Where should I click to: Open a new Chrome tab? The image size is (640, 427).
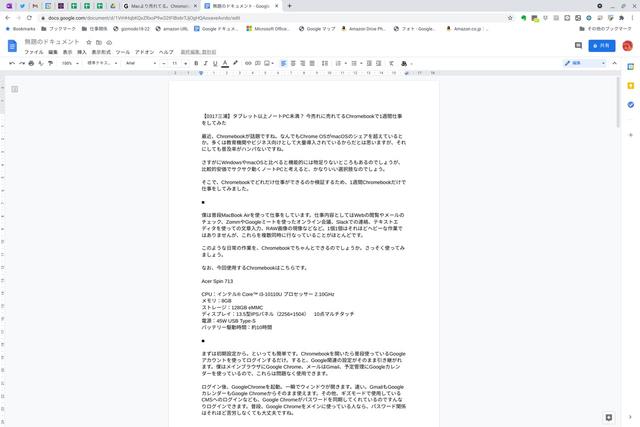tap(289, 6)
